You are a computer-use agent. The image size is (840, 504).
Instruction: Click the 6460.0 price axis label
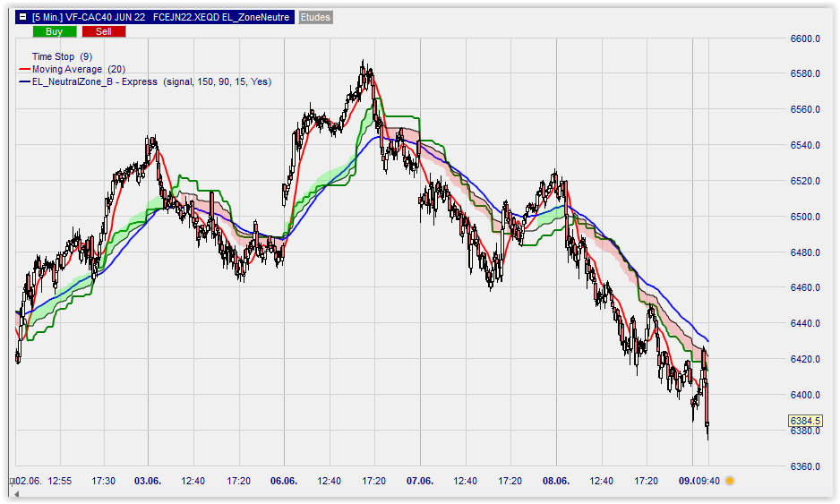point(805,287)
